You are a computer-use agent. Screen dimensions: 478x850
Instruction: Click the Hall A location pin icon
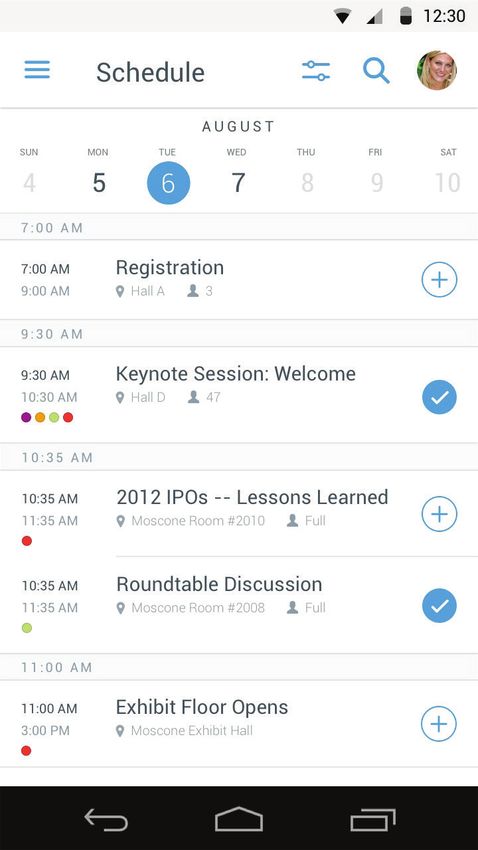tap(120, 292)
